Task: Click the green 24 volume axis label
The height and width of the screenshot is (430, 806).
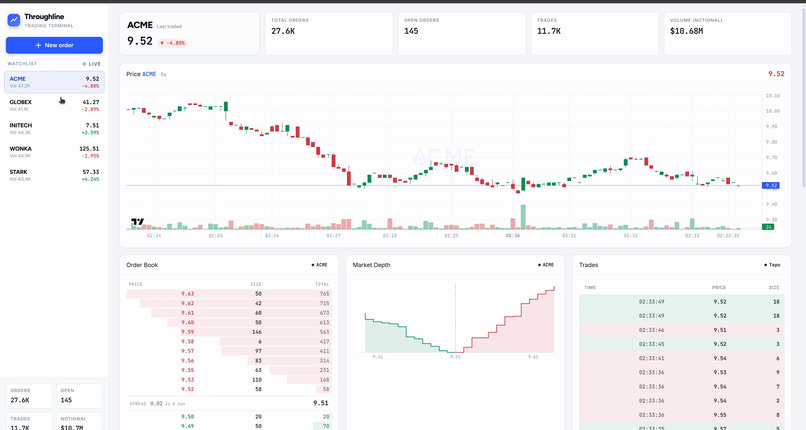Action: tap(768, 227)
